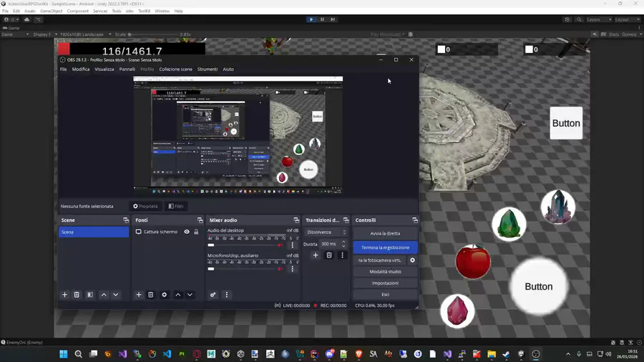
Task: Toggle Unity Play mode button
Action: pyautogui.click(x=311, y=19)
